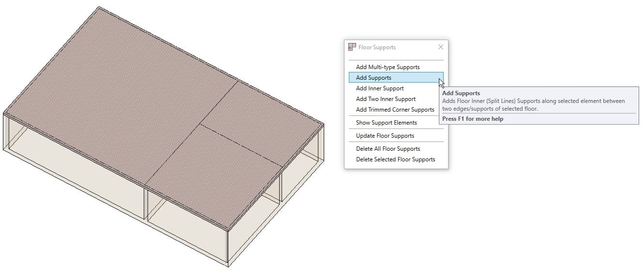Click Add Trimmed Corner Supports
This screenshot has width=644, height=271.
[x=396, y=110]
